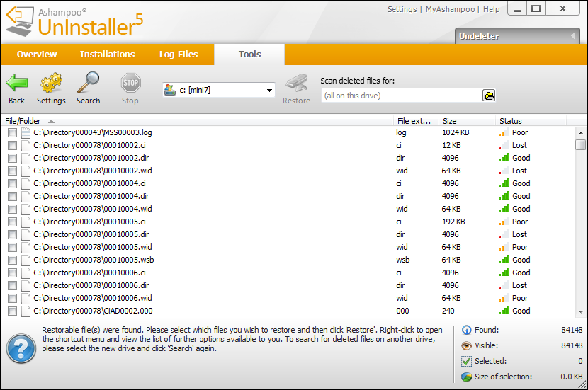The image size is (588, 390).
Task: Click the Stop sign icon
Action: pos(130,83)
